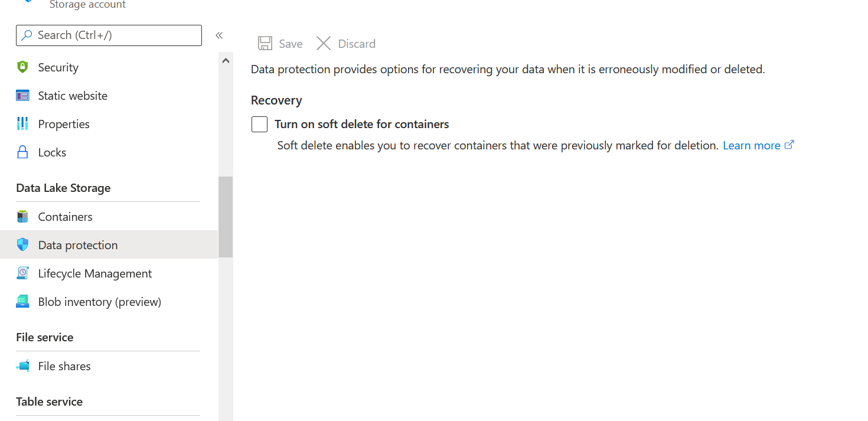Viewport: 868px width, 421px height.
Task: Click the Security shield icon
Action: pos(22,67)
